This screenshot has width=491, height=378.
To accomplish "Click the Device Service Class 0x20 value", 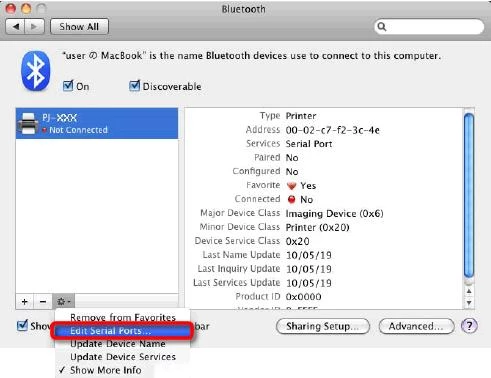I will 297,241.
